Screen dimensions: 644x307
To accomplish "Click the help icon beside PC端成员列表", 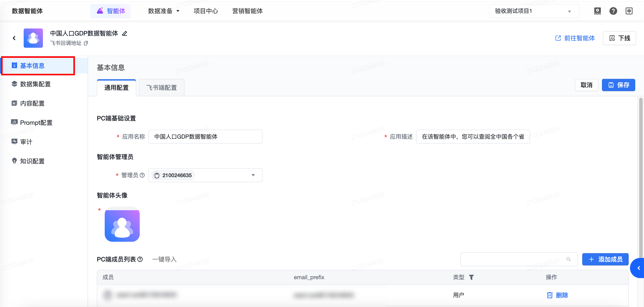I will [140, 259].
